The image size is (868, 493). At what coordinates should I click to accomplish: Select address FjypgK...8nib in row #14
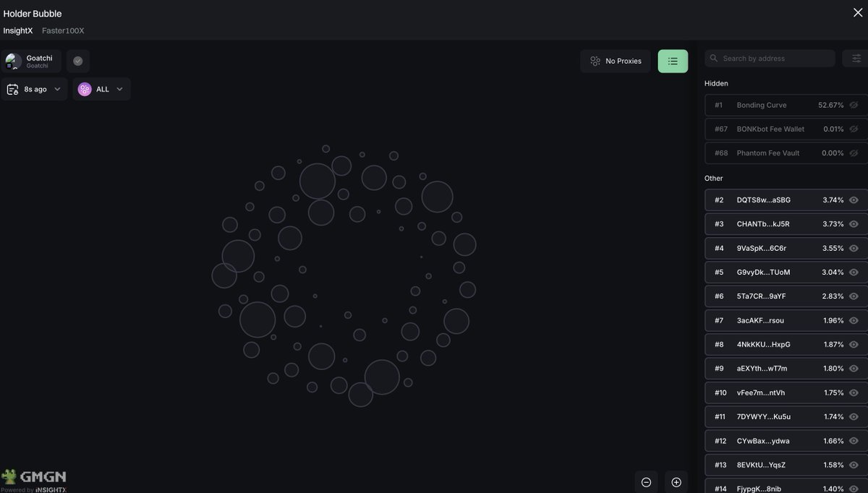tap(759, 489)
